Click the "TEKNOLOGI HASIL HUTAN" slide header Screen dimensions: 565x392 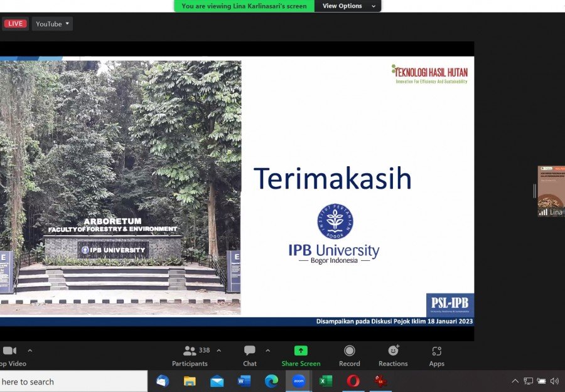pos(431,72)
